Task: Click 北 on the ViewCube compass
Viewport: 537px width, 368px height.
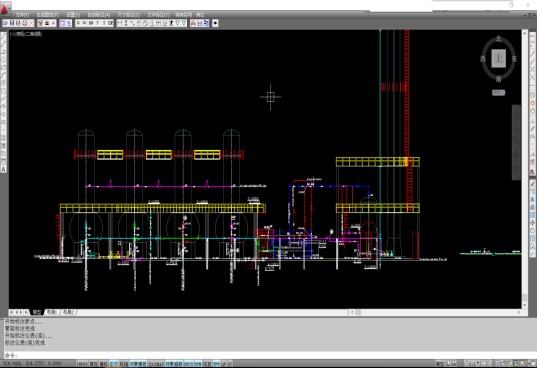Action: pyautogui.click(x=499, y=39)
